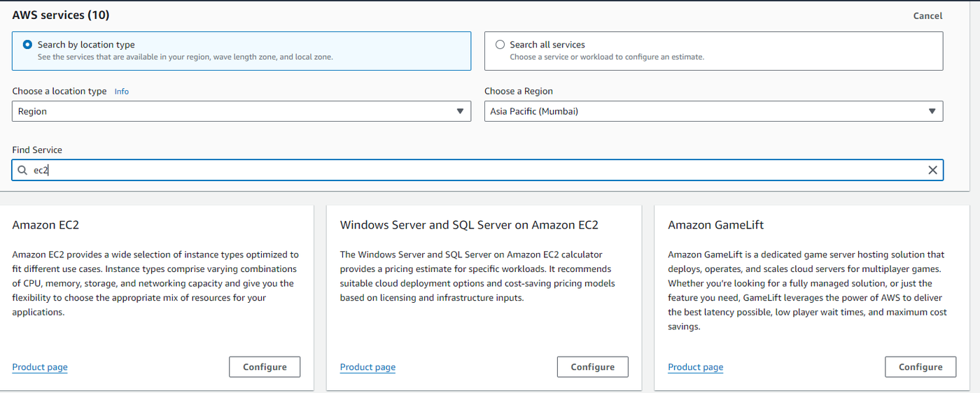Configure the Amazon GameLift service

point(920,367)
